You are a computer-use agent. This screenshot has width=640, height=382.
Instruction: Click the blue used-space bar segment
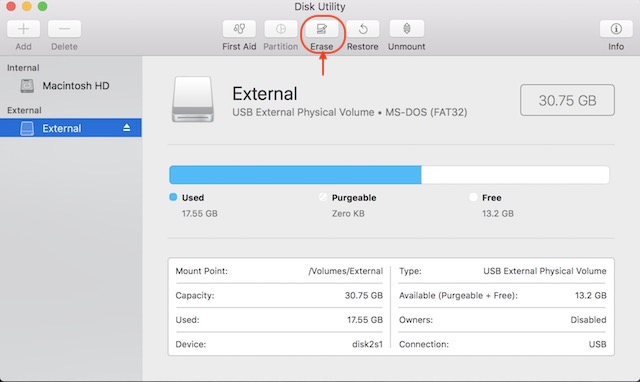point(295,175)
